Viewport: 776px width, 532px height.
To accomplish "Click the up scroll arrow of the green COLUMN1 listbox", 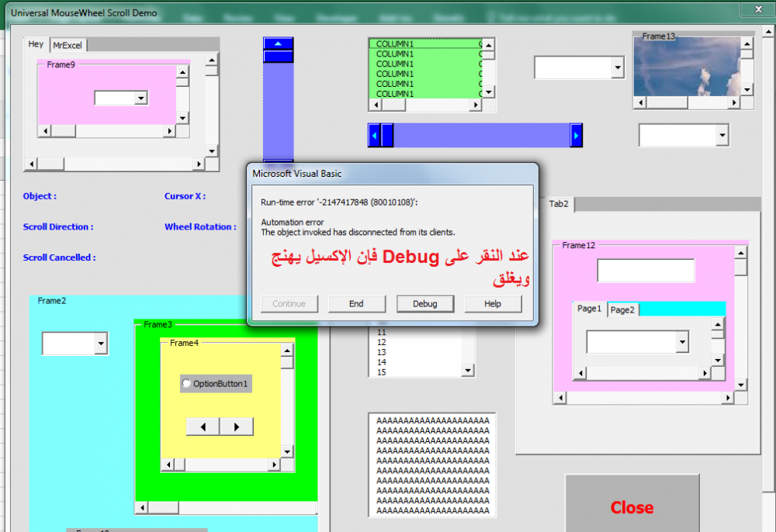I will (x=488, y=44).
